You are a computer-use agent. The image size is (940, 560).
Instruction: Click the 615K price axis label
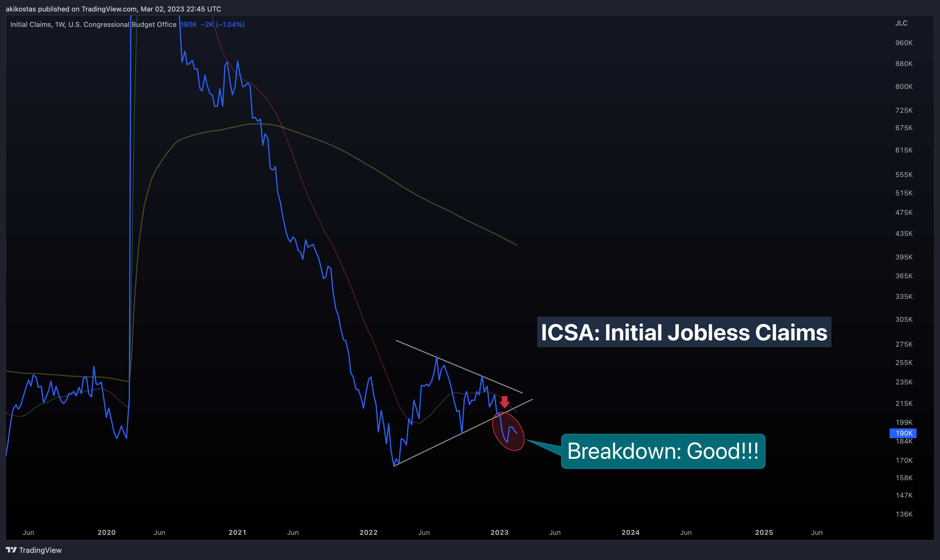pos(904,150)
